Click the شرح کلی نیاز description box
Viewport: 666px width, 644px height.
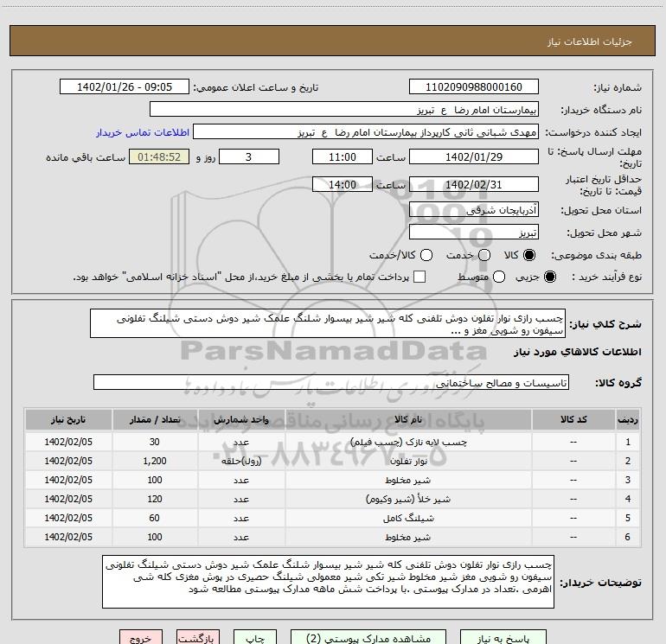(x=328, y=323)
